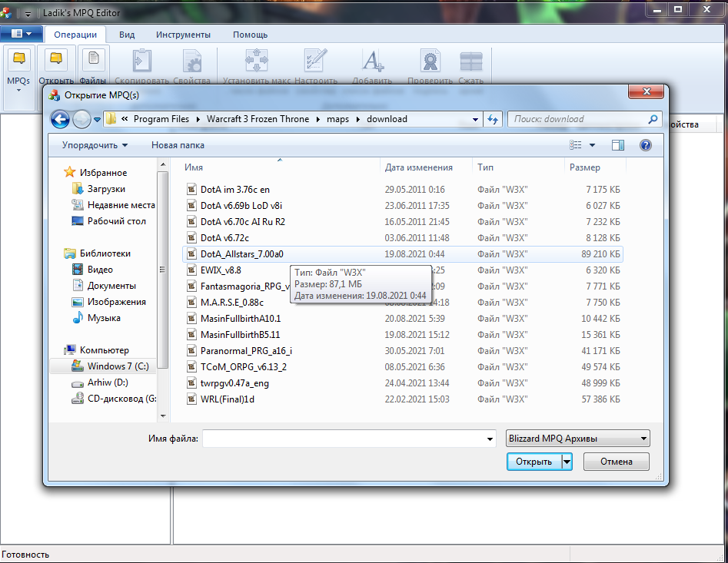Click Program Files in the breadcrumb

coord(161,119)
